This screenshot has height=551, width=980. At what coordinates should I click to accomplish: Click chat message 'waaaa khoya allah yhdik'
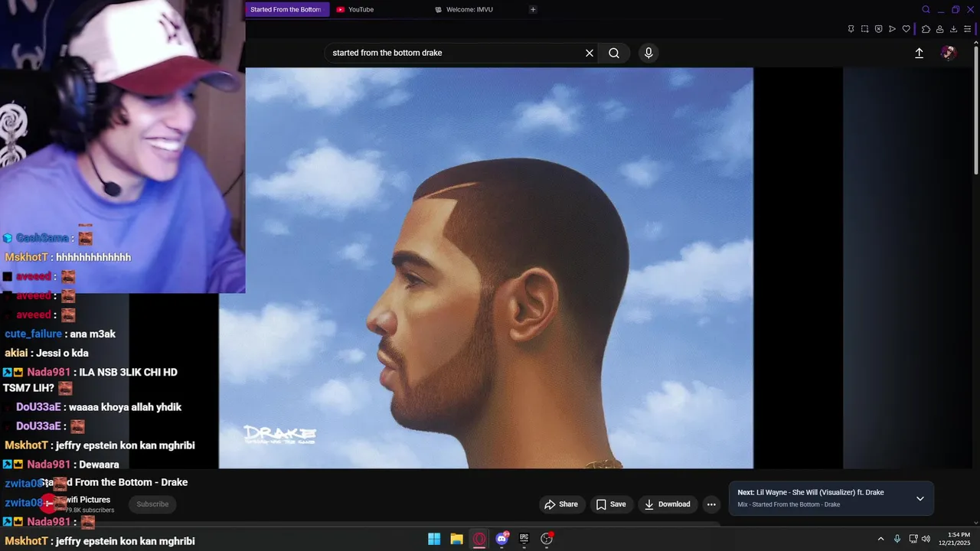[x=125, y=407]
